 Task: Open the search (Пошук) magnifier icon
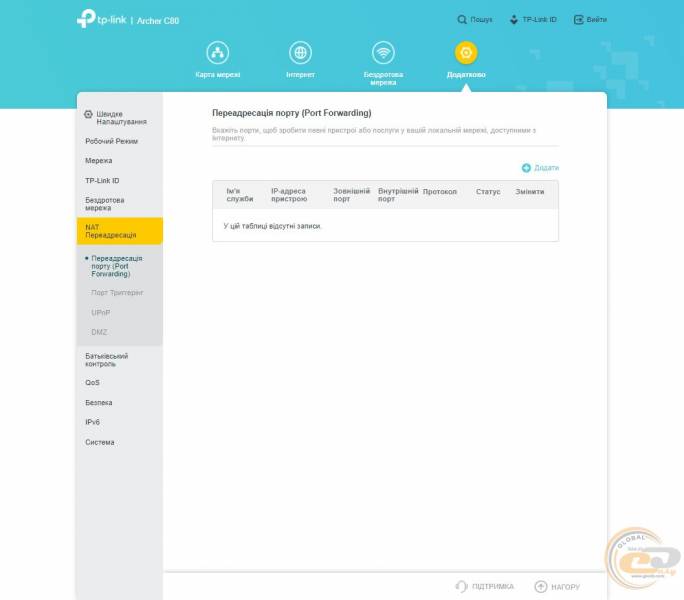point(462,20)
